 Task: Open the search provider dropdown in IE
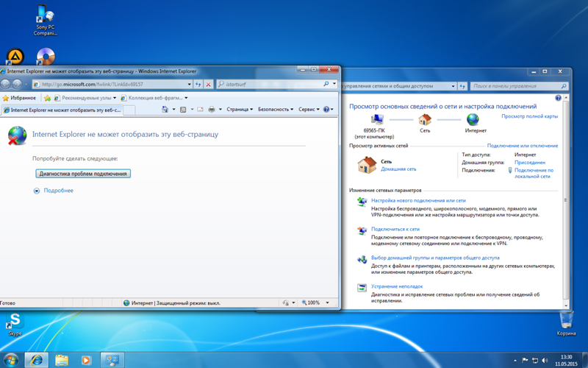(334, 84)
